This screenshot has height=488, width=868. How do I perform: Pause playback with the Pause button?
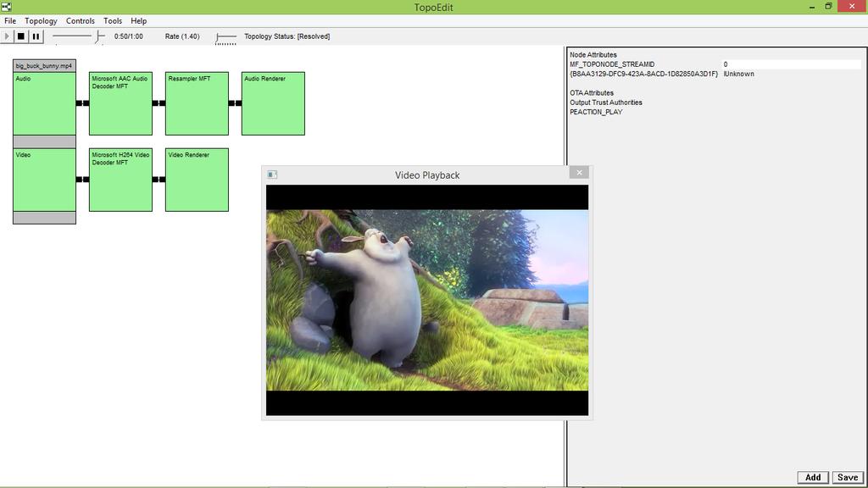[36, 36]
